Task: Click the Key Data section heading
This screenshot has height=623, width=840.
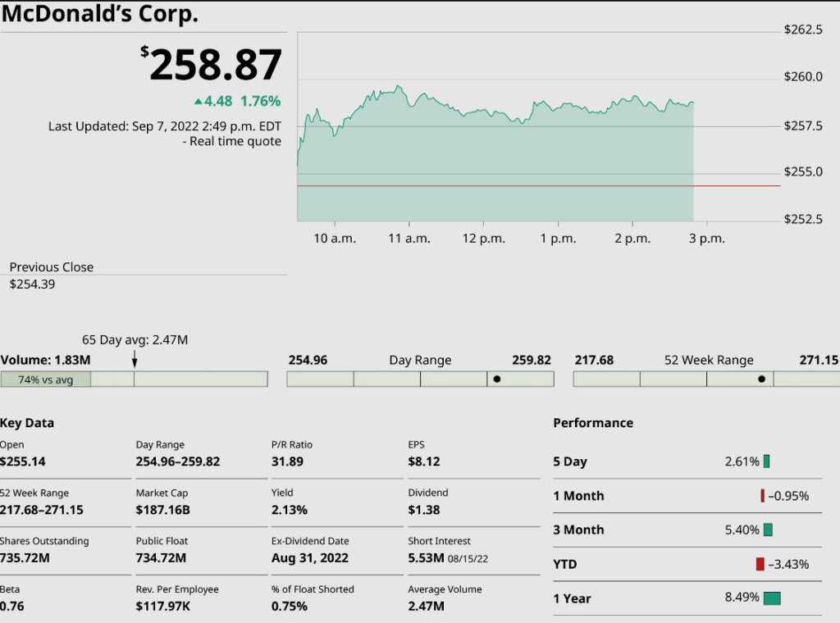Action: 27,423
